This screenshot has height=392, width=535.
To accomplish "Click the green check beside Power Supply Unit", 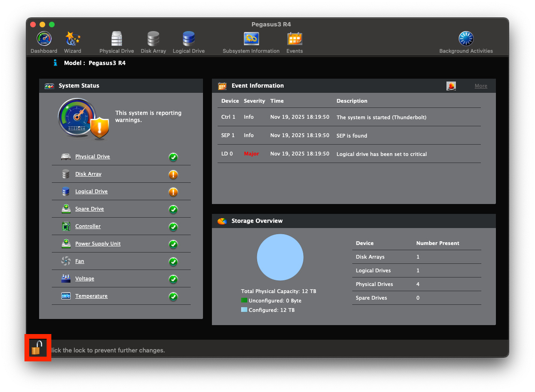I will tap(173, 244).
